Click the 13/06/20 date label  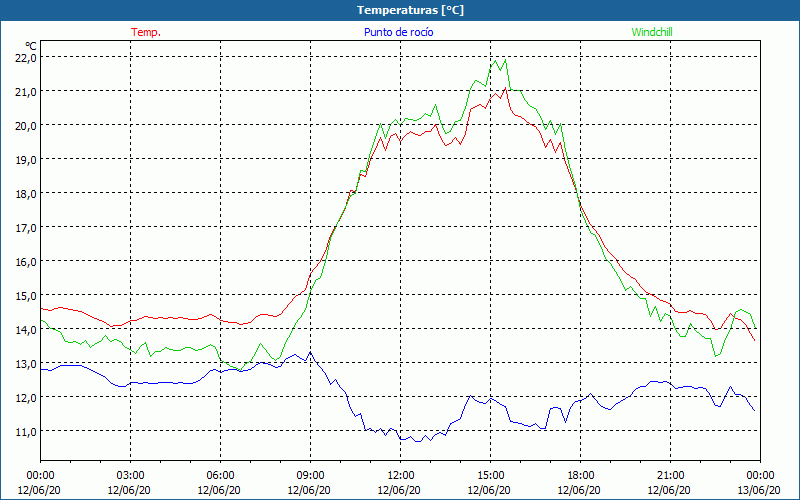pos(759,490)
